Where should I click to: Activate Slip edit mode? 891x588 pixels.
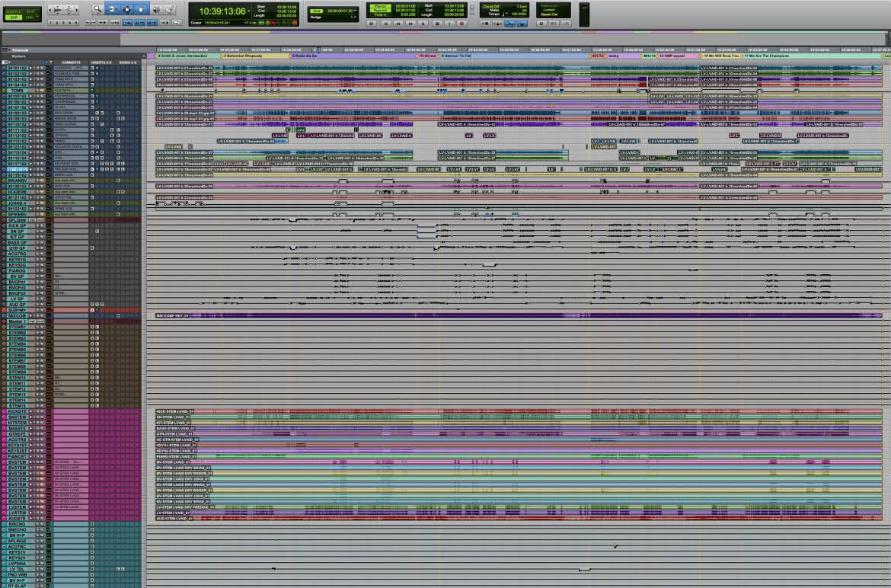click(x=14, y=18)
